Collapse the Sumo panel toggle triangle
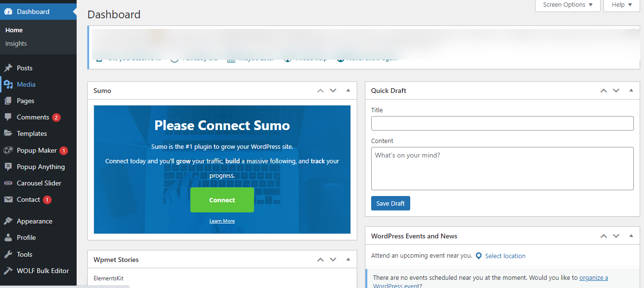The height and width of the screenshot is (288, 644). (348, 91)
